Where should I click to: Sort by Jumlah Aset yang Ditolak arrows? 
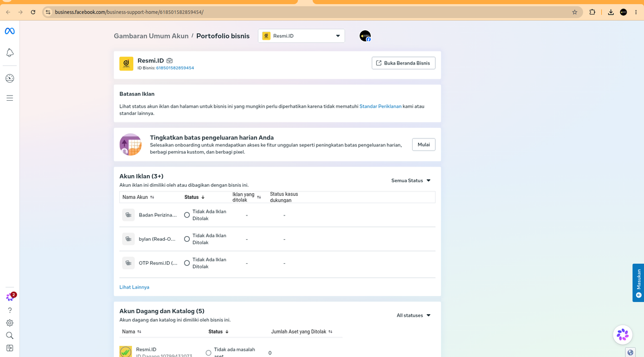point(331,332)
